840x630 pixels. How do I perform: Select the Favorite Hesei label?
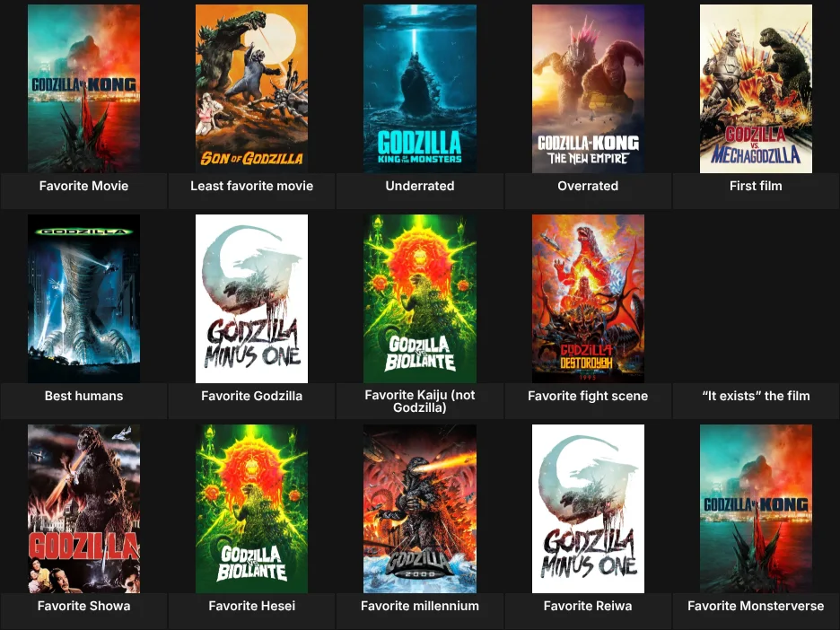(x=252, y=606)
